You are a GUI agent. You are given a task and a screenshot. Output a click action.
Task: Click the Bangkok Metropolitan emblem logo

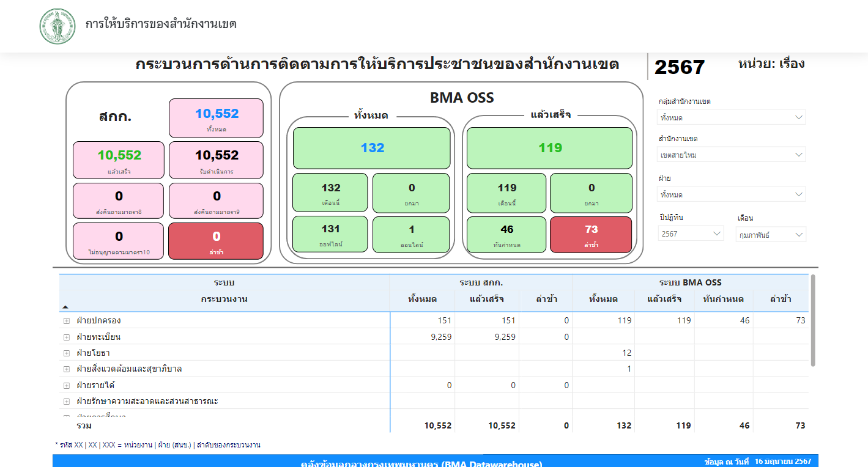[x=57, y=26]
